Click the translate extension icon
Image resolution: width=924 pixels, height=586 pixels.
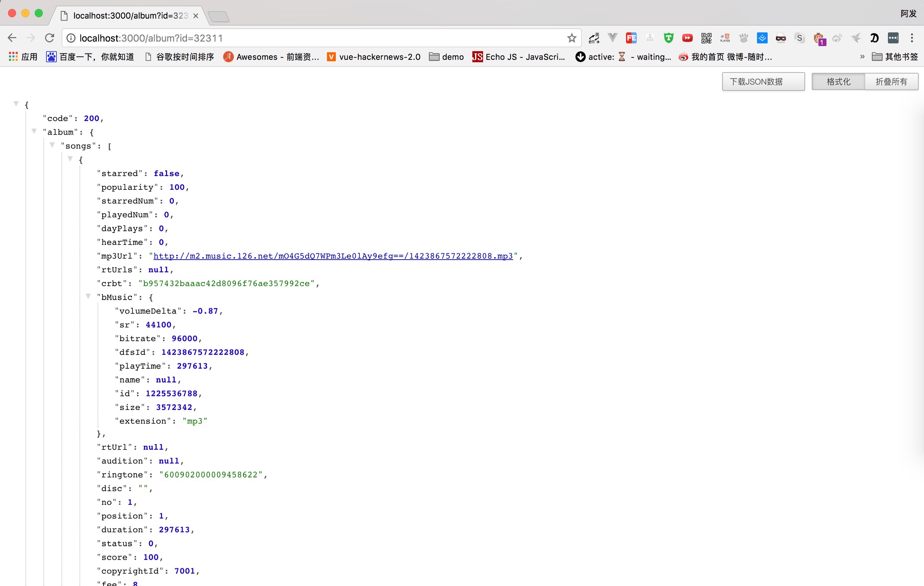(594, 38)
